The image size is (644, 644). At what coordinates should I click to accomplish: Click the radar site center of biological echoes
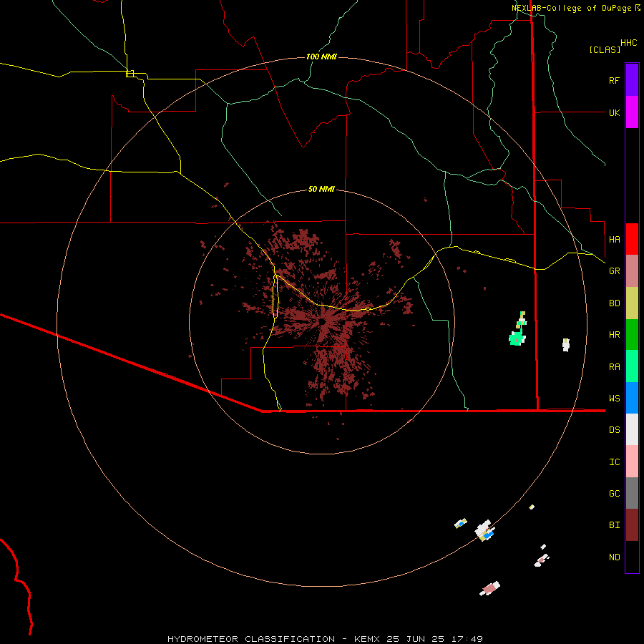324,321
